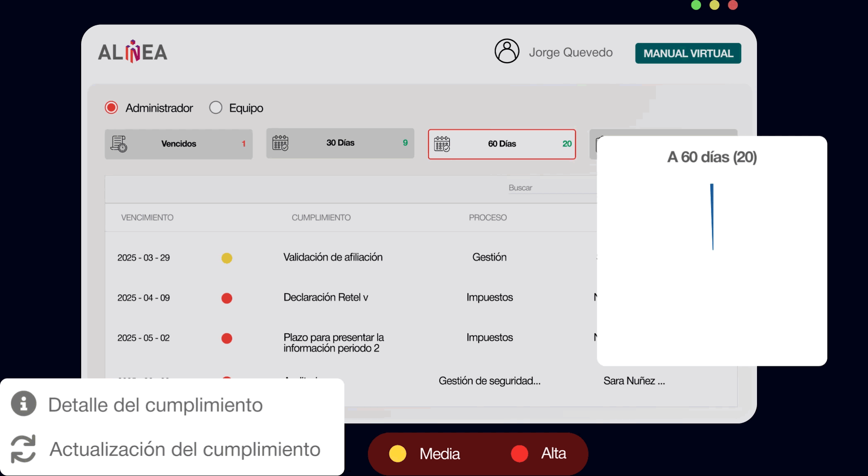Click the document icon on the Vencidos filter
Viewport: 868px width, 476px height.
click(120, 144)
